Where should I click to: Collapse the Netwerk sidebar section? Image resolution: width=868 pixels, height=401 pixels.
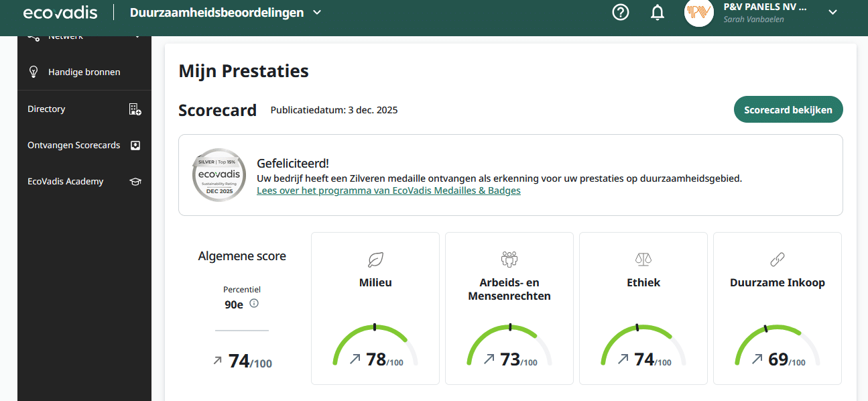[137, 38]
